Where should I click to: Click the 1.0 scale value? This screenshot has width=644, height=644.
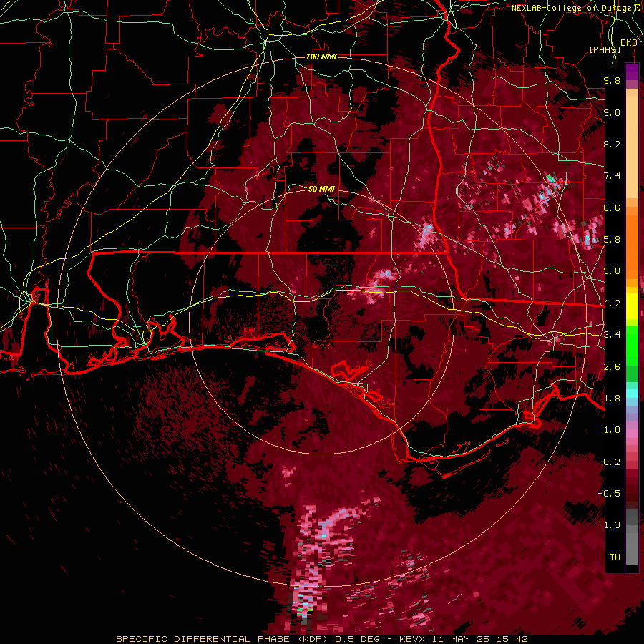click(x=612, y=430)
